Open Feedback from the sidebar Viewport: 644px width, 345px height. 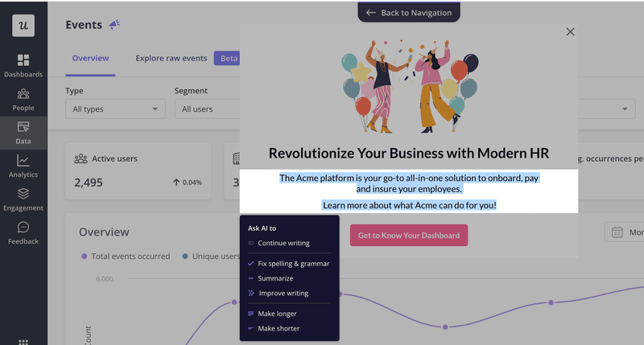point(23,233)
